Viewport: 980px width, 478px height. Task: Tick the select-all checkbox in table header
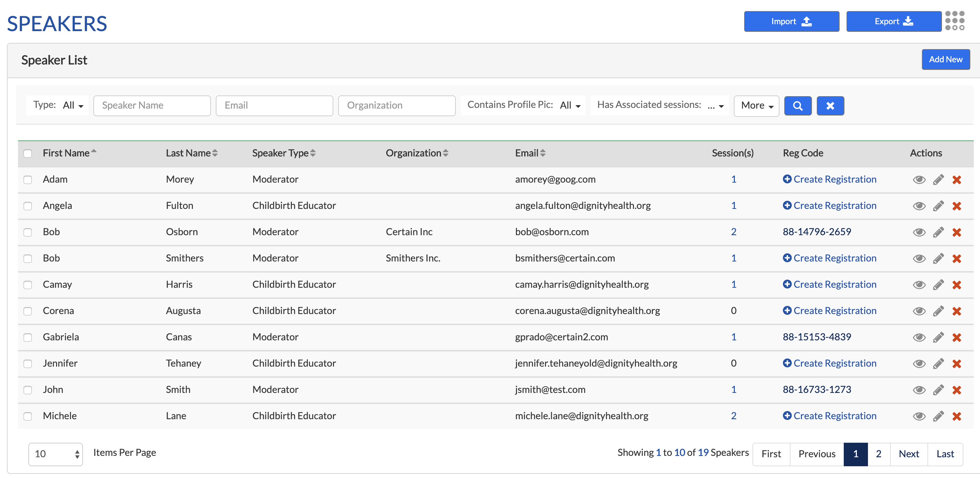point(28,153)
